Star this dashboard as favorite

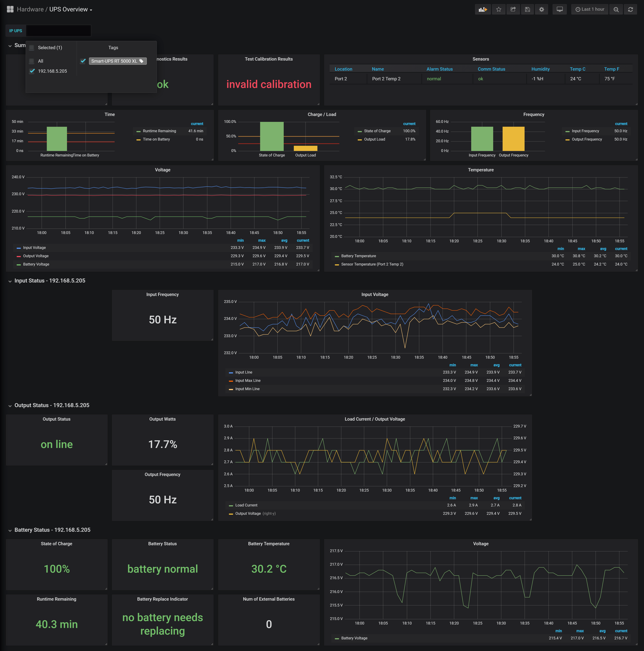498,10
